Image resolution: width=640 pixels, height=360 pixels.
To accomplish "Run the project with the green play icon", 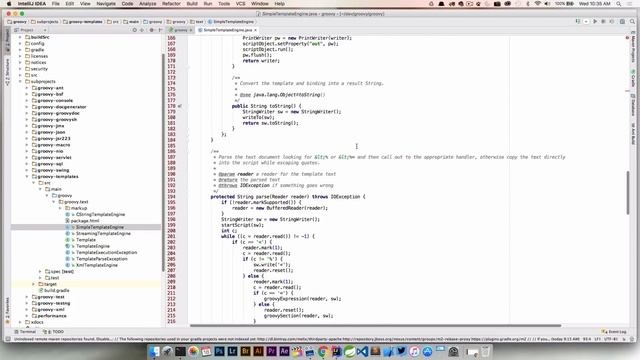I will pos(595,21).
